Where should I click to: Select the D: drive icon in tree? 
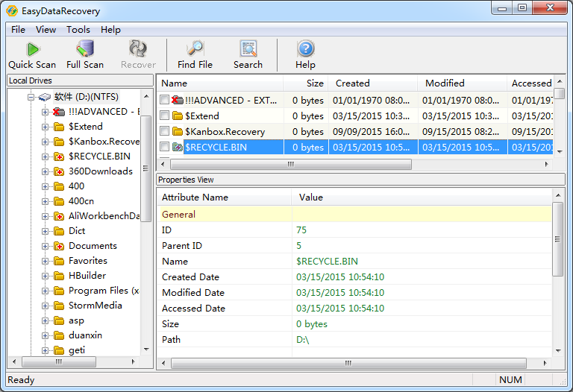click(x=44, y=97)
